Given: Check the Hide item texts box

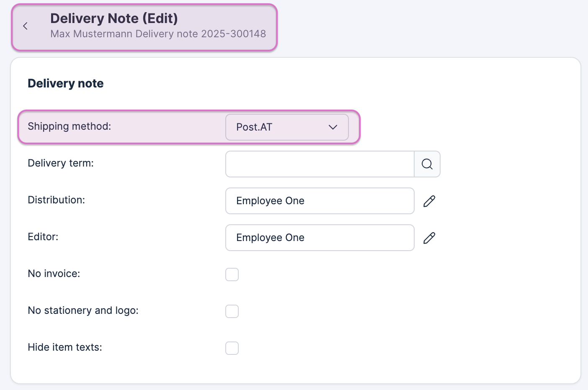Looking at the screenshot, I should [232, 348].
